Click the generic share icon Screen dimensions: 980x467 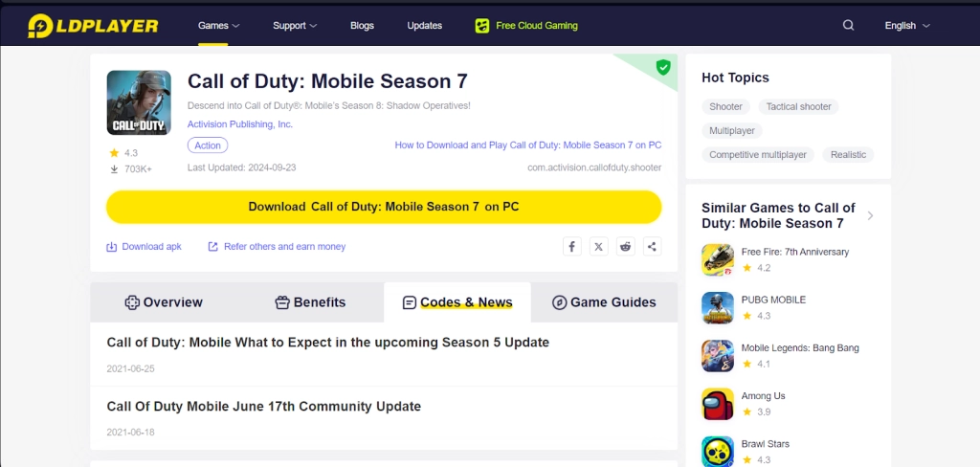(x=652, y=246)
